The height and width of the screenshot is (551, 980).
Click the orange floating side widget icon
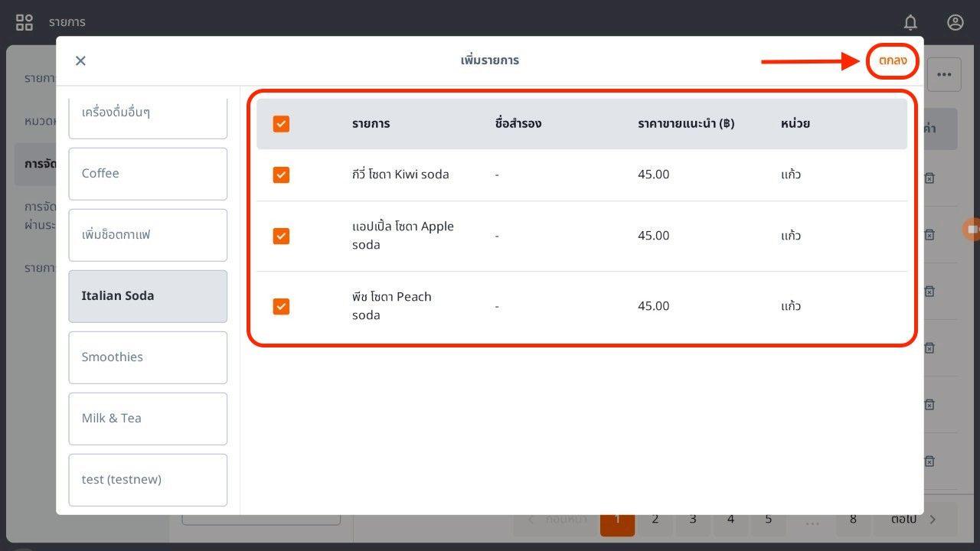972,229
